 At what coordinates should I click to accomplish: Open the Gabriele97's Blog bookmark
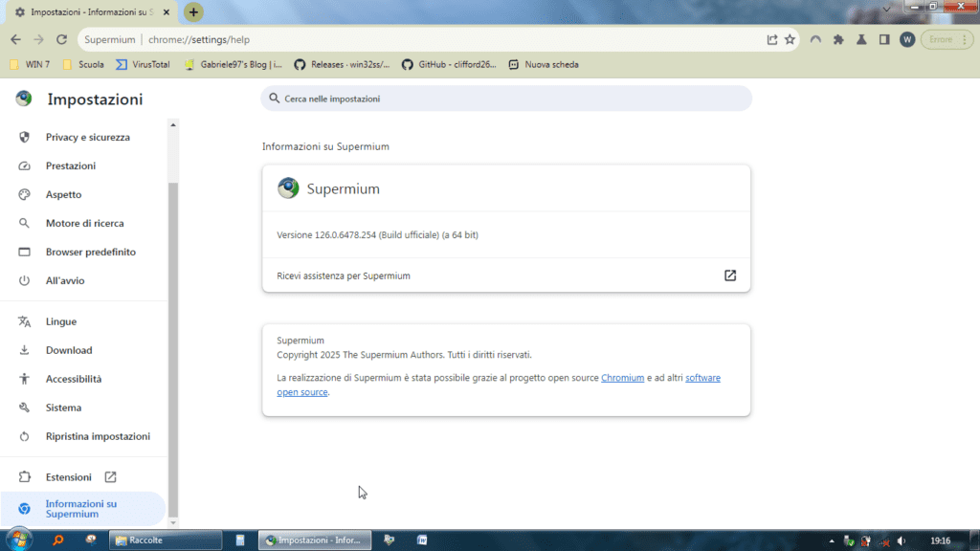tap(234, 64)
